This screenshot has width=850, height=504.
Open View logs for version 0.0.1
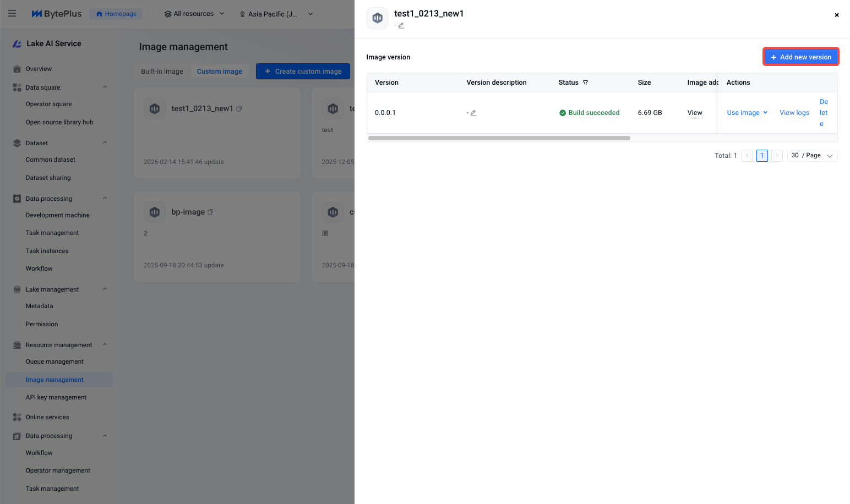coord(794,113)
